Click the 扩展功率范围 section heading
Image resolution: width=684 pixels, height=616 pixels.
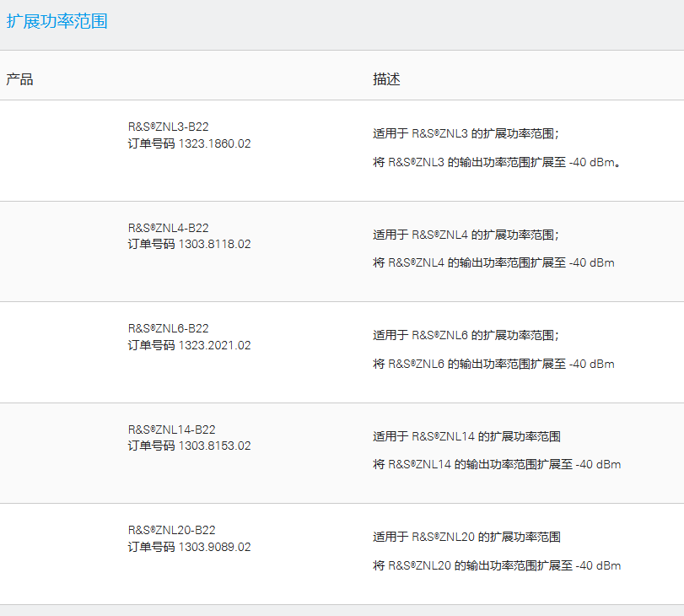[x=57, y=21]
